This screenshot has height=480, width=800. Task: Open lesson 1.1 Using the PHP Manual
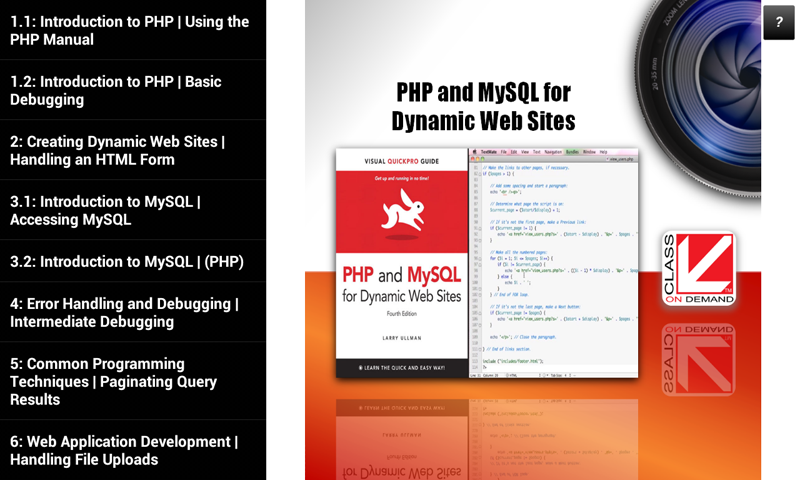(133, 30)
